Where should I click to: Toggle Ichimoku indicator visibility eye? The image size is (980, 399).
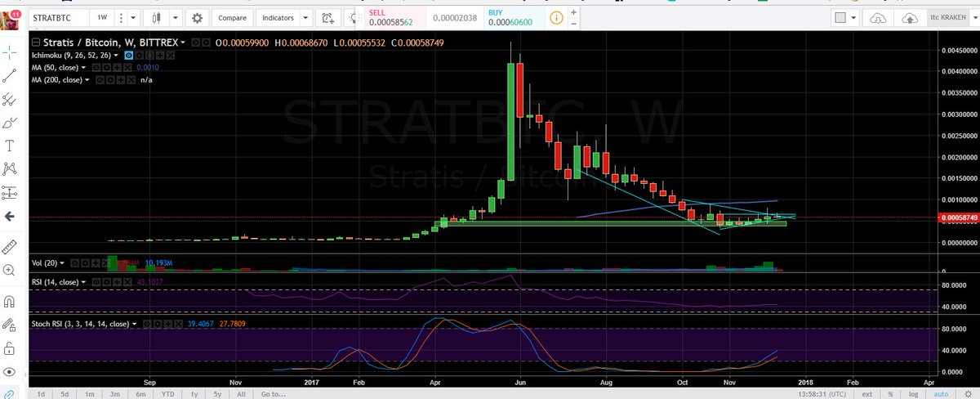pyautogui.click(x=129, y=56)
